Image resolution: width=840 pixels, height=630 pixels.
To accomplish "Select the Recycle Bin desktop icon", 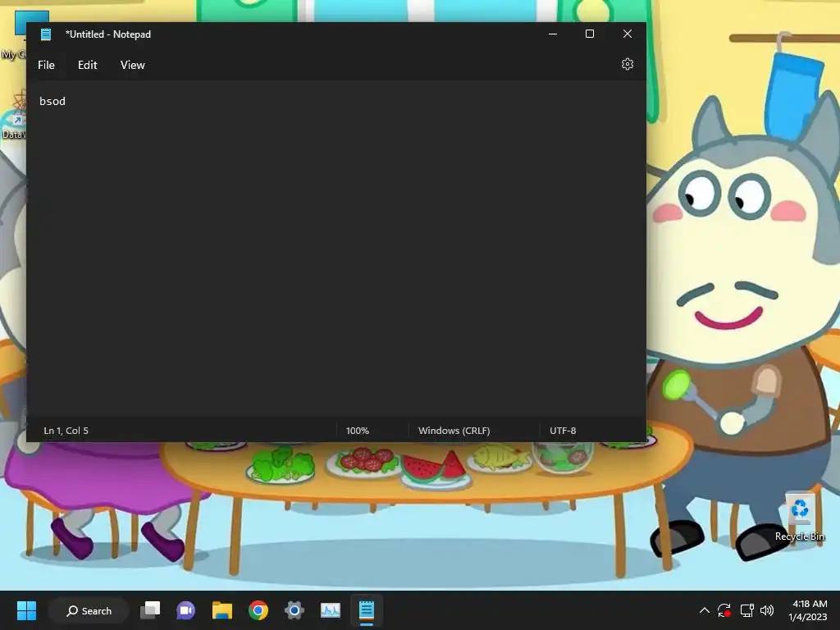I will tap(799, 517).
